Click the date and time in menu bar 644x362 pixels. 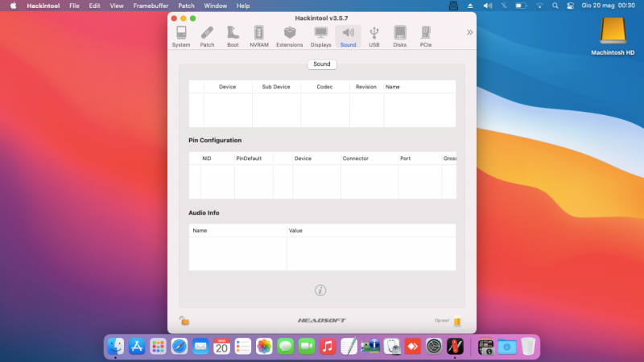(x=609, y=6)
